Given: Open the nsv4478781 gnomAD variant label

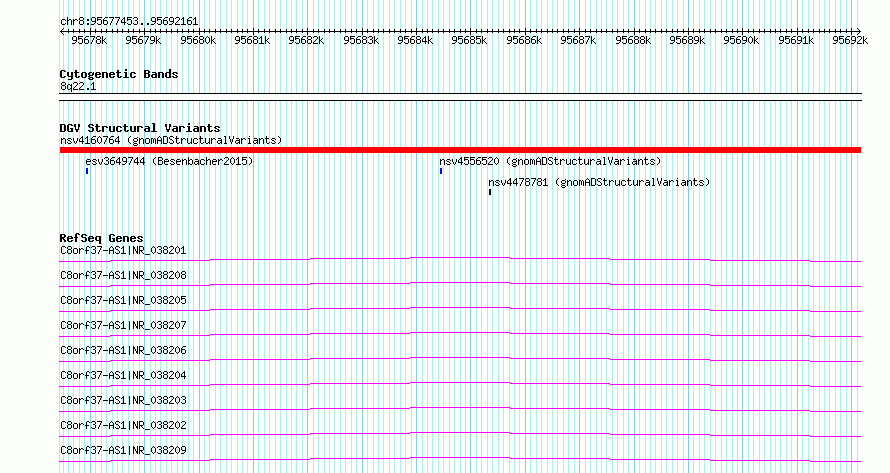Looking at the screenshot, I should (599, 182).
